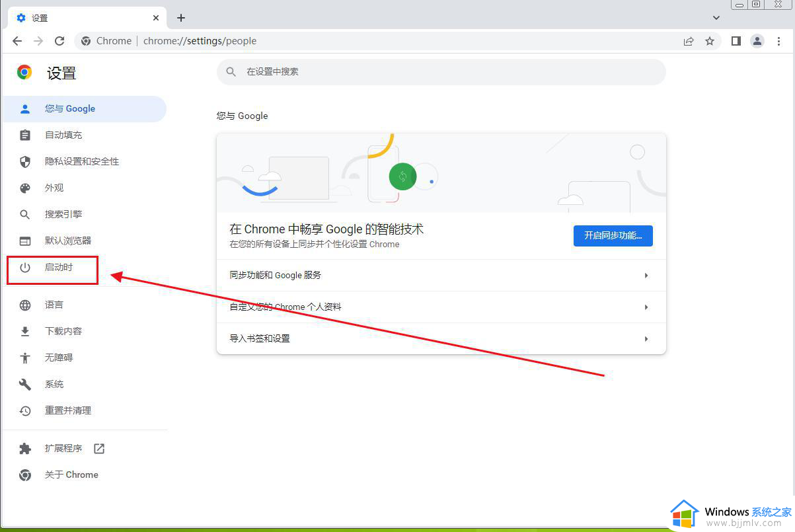Click the clipboard icon for 自动填充
This screenshot has width=795, height=532.
point(25,135)
